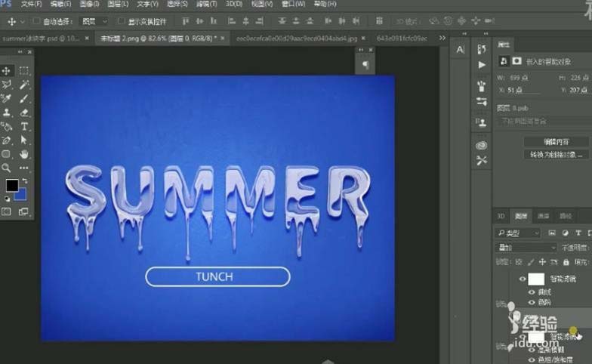Select the Rectangle shape tool
The width and height of the screenshot is (592, 364).
6,154
